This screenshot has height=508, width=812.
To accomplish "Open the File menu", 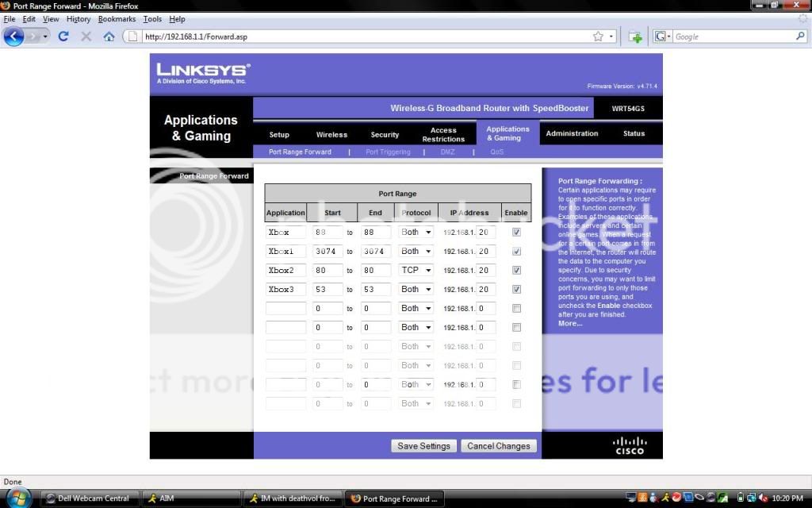I will (x=10, y=19).
